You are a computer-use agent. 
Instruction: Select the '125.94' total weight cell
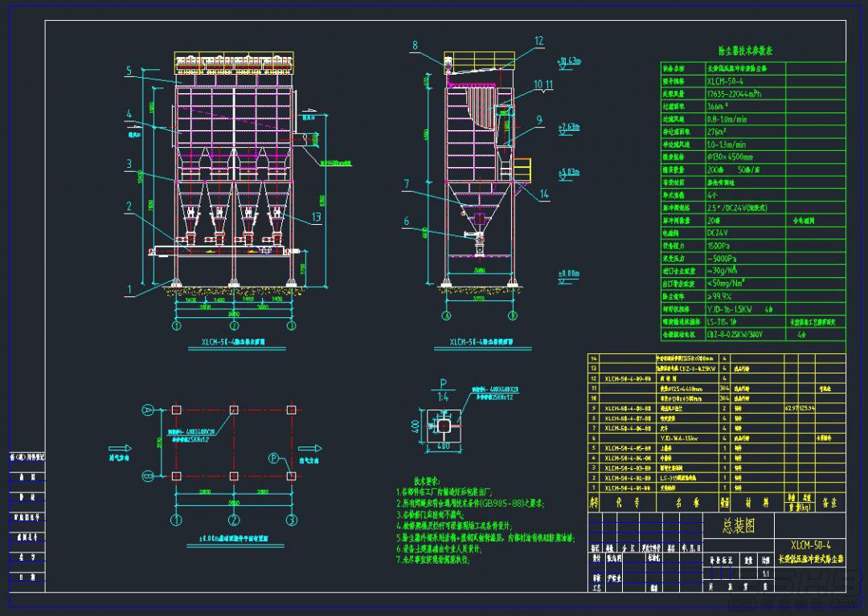[808, 408]
